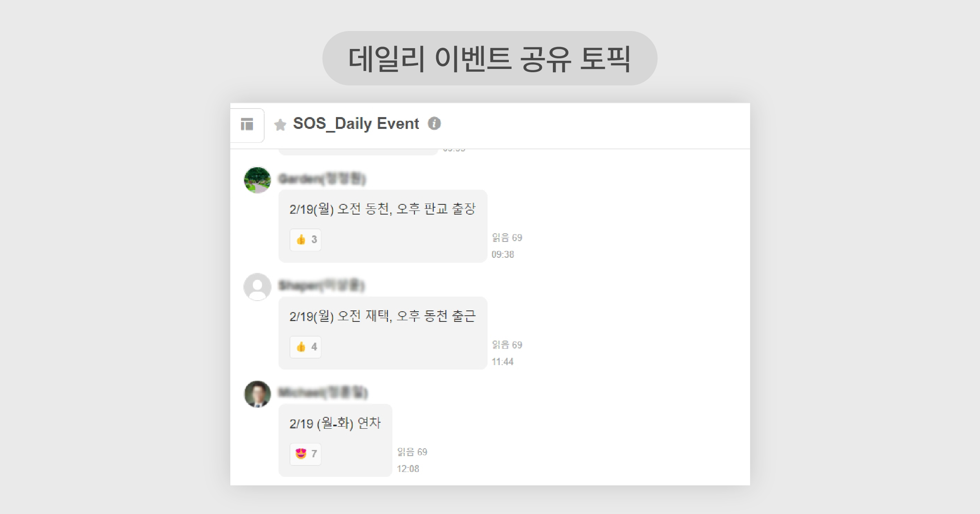Open Michael's suit-and-tie profile photo
Viewport: 980px width, 514px height.
coord(257,394)
